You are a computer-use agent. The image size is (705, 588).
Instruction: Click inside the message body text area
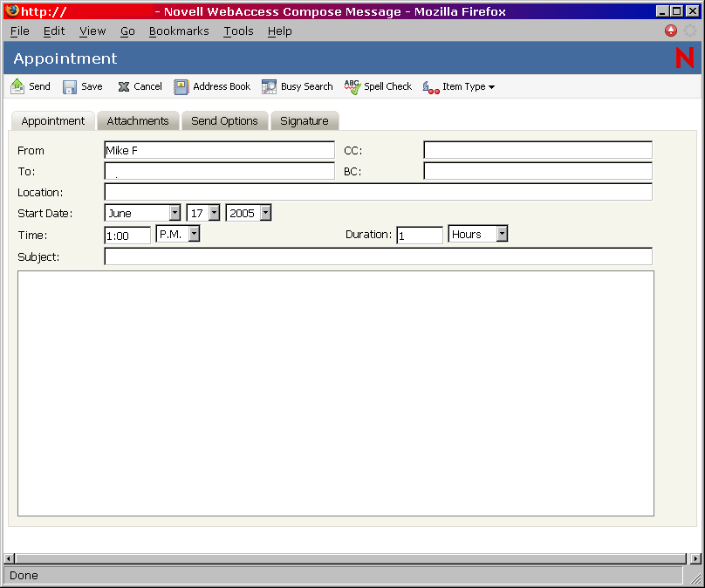click(336, 393)
